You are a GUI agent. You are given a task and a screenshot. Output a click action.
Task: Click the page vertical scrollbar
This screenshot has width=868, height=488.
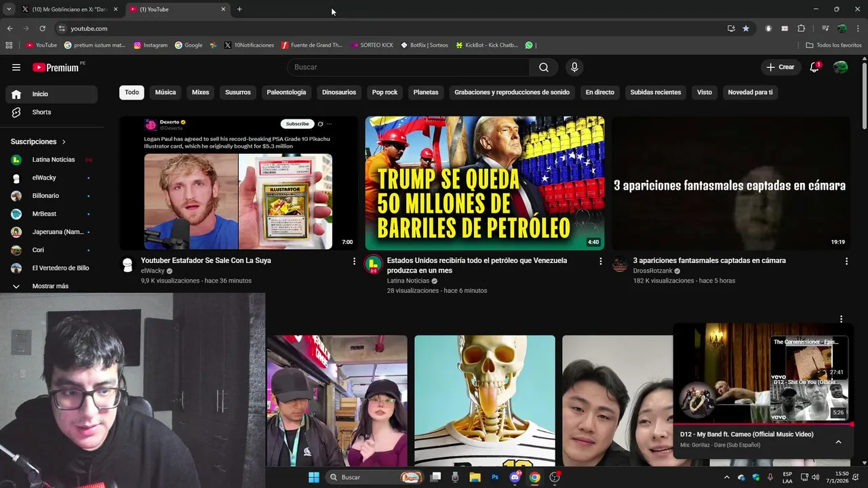(865, 95)
